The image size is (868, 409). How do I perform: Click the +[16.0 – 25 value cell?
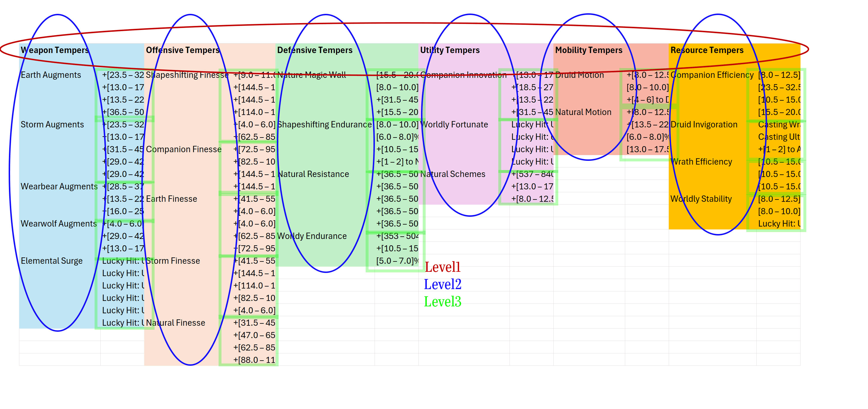(122, 211)
